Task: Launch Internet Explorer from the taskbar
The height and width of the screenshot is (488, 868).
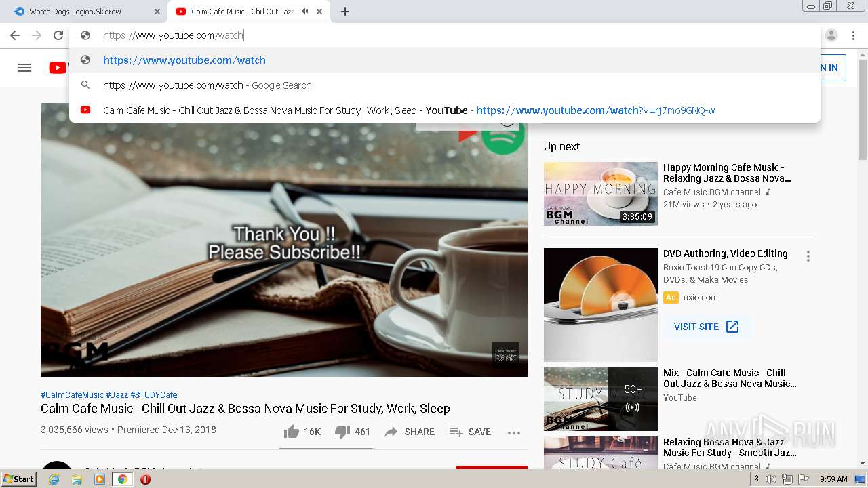Action: pyautogui.click(x=54, y=479)
